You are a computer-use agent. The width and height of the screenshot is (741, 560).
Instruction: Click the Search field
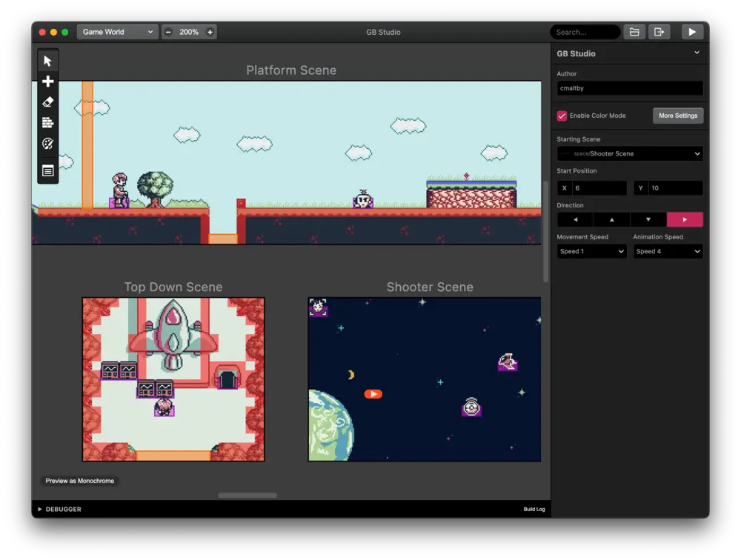coord(585,32)
